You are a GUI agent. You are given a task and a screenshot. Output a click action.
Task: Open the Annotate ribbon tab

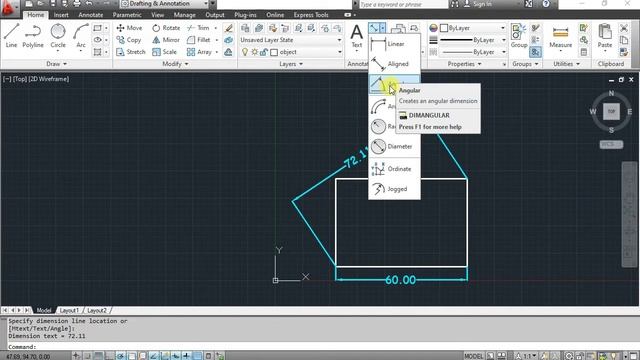click(x=91, y=15)
